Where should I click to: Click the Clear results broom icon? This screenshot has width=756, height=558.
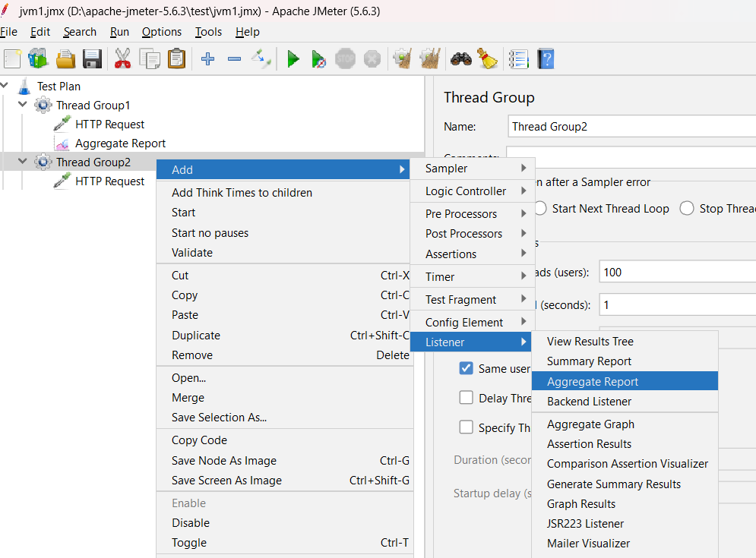point(402,59)
